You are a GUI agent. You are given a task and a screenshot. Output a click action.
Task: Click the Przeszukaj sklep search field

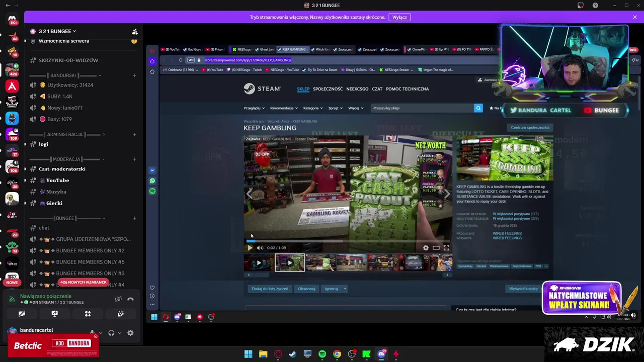[x=423, y=108]
